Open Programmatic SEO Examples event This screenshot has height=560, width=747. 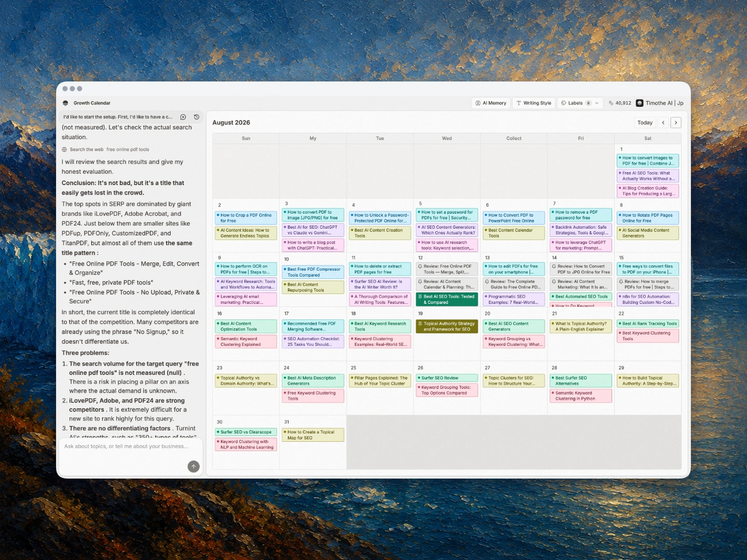click(514, 299)
